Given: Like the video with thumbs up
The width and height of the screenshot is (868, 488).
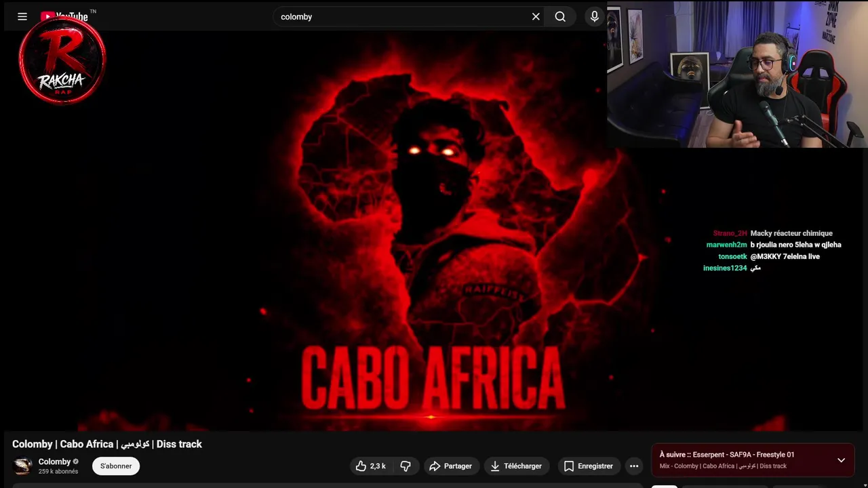Looking at the screenshot, I should 371,466.
